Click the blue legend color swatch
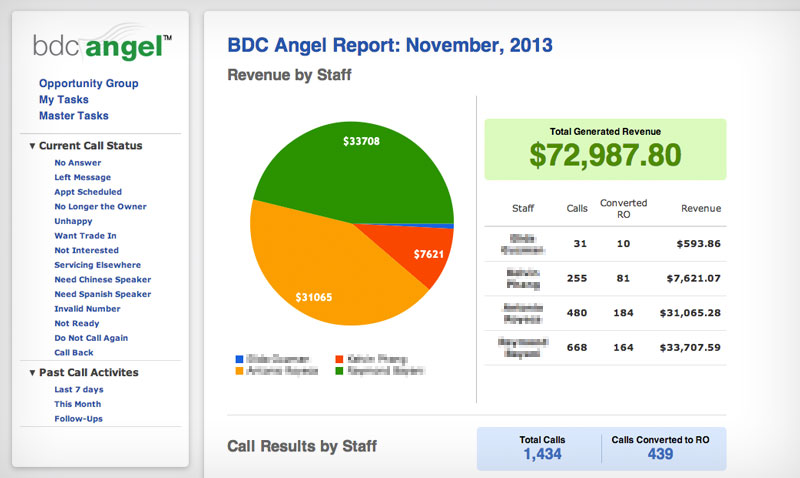800x478 pixels. click(x=237, y=358)
